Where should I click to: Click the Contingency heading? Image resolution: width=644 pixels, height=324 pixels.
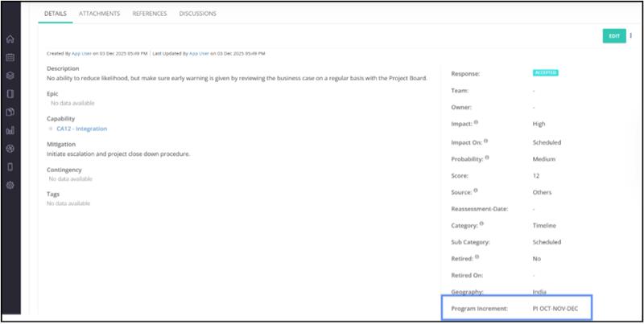coord(64,170)
